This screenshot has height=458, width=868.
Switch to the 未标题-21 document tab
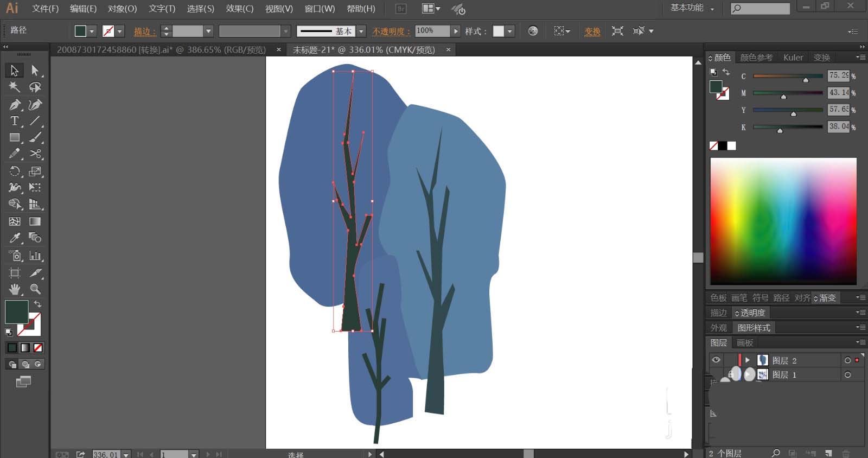[x=364, y=49]
